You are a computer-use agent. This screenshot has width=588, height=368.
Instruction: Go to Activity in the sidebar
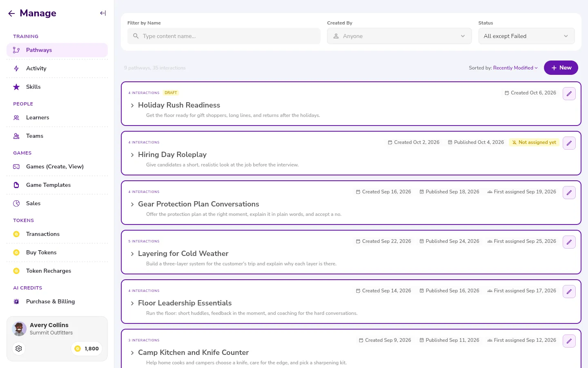[x=57, y=68]
